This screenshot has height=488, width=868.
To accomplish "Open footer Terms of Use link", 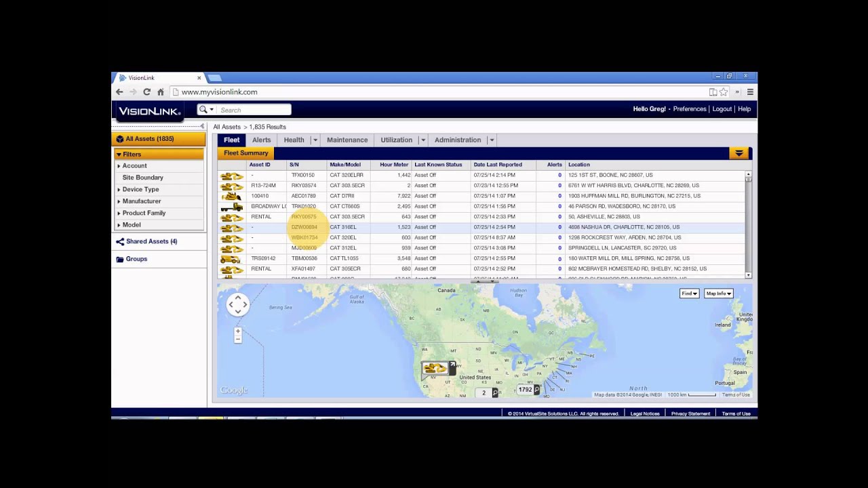I will point(736,413).
